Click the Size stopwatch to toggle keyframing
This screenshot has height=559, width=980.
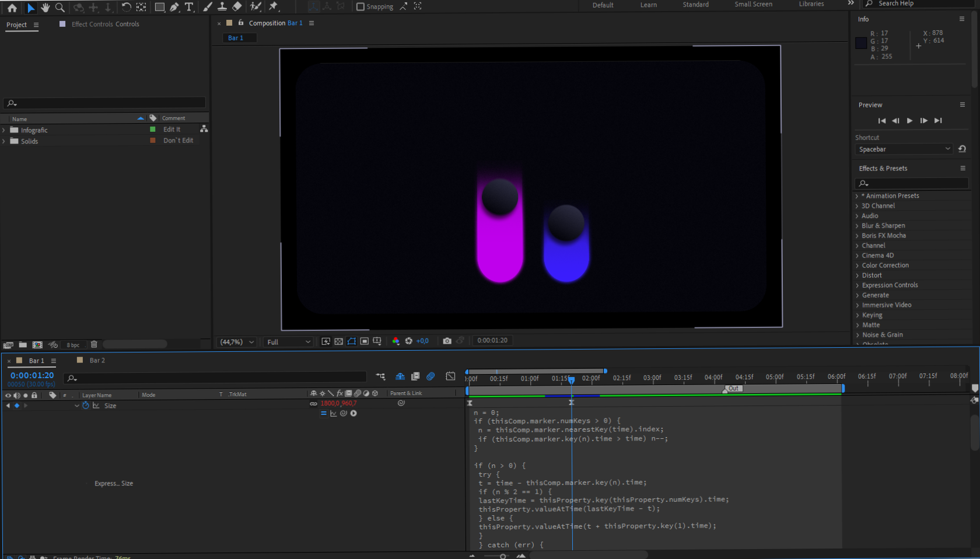(85, 406)
